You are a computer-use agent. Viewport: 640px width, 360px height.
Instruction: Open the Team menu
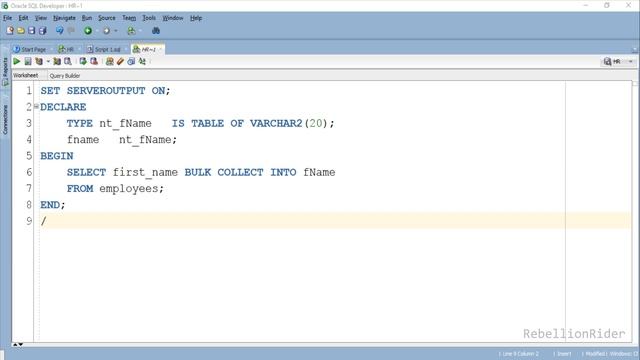point(129,18)
